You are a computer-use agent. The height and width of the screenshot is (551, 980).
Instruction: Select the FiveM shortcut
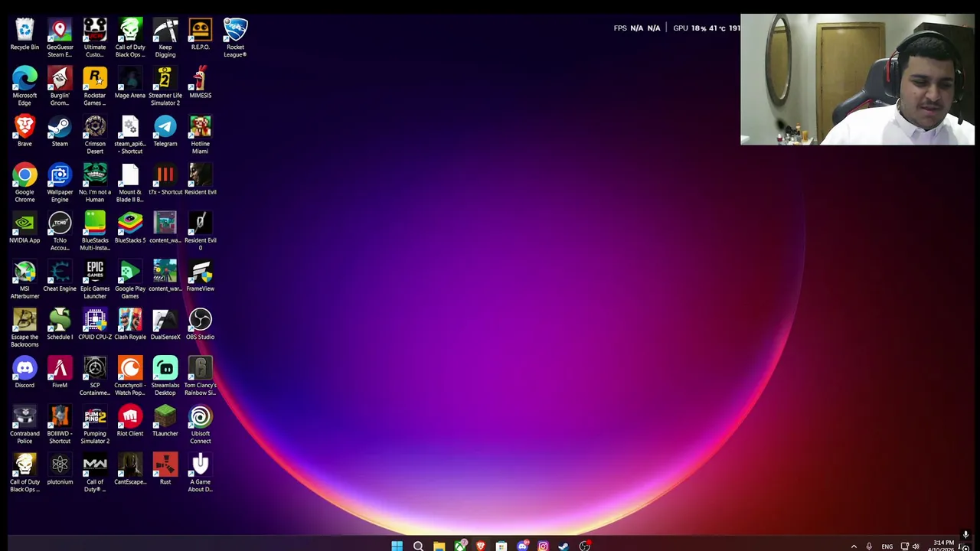[x=60, y=373]
